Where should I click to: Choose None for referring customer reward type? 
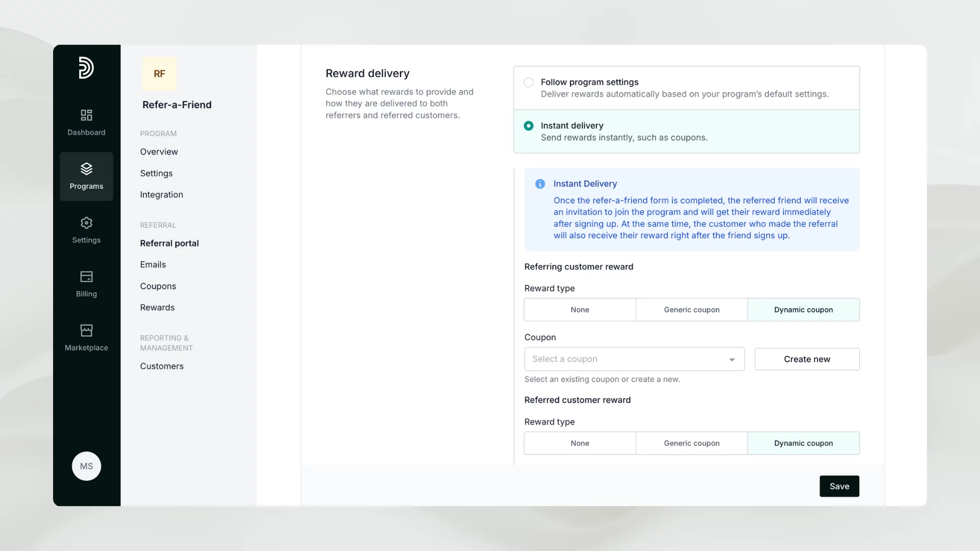[x=580, y=310]
